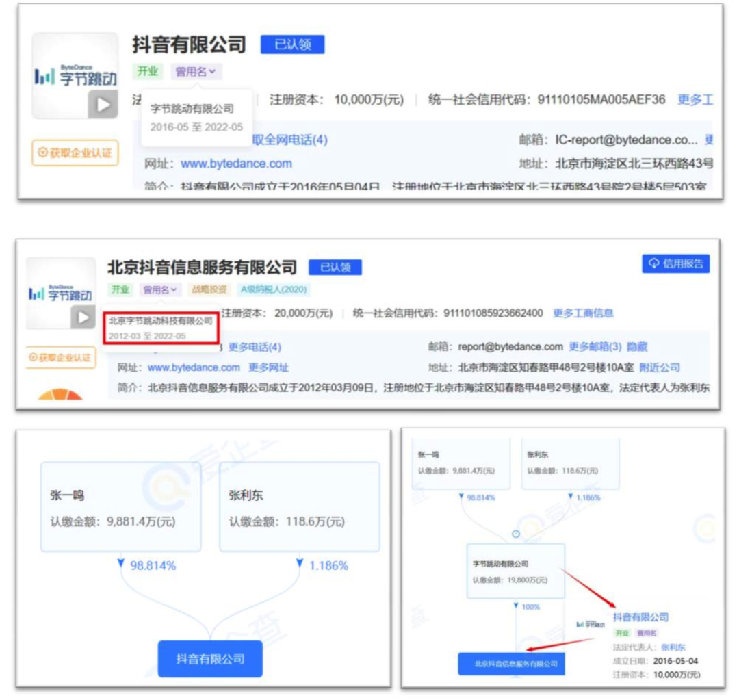Expand 曾用名 dropdown under the 北京抖音信息服务有限公司 title
This screenshot has width=739, height=700.
(160, 289)
